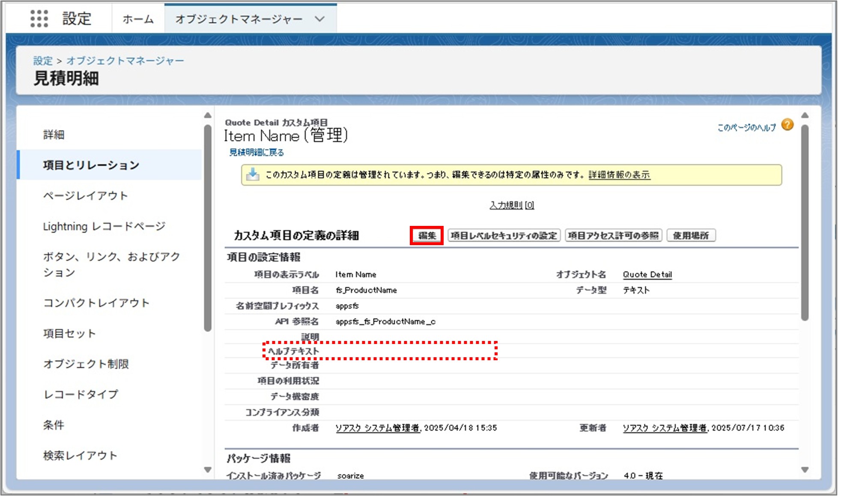This screenshot has height=498, width=868.
Task: Open the Quote Detail object link
Action: 647,274
